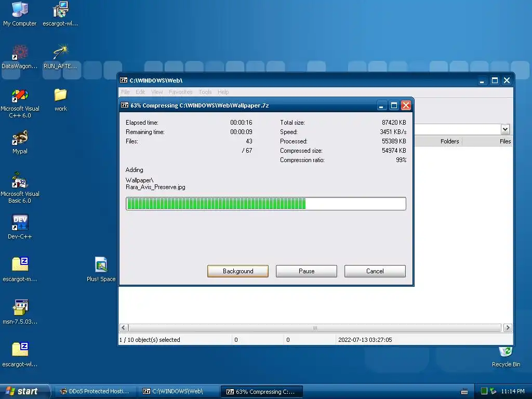Click the left scroll arrow in file list
The height and width of the screenshot is (399, 532).
pyautogui.click(x=124, y=328)
